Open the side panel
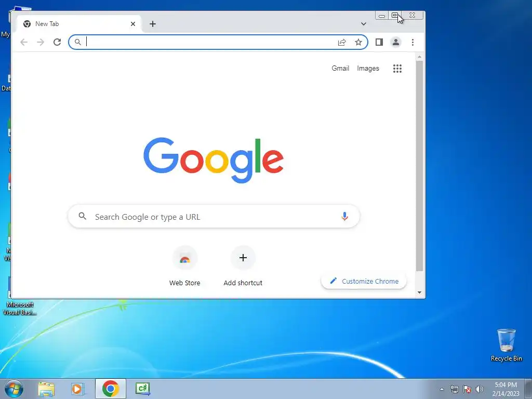The image size is (532, 399). (379, 42)
